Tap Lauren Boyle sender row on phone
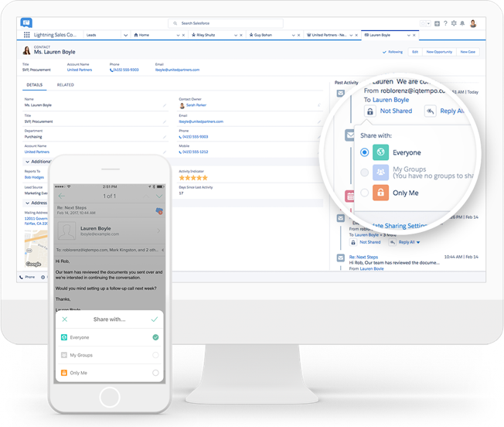This screenshot has width=504, height=427. pos(110,231)
